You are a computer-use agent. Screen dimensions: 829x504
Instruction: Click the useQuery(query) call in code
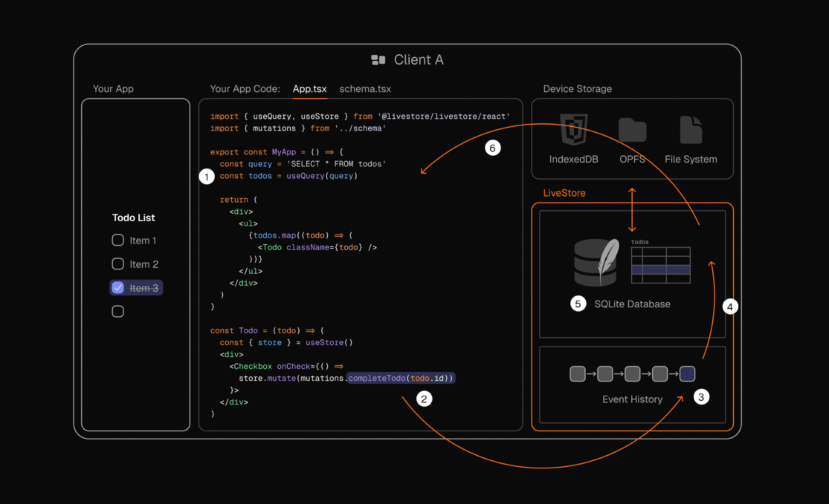point(322,176)
